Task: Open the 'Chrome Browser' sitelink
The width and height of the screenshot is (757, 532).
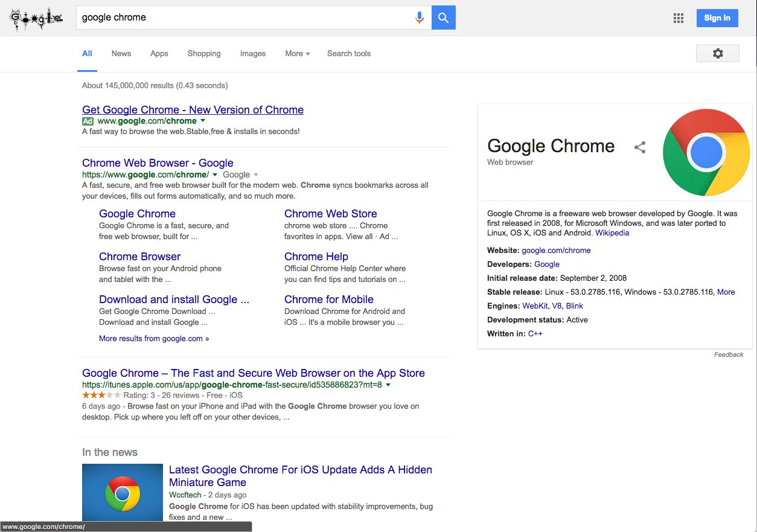Action: coord(139,257)
